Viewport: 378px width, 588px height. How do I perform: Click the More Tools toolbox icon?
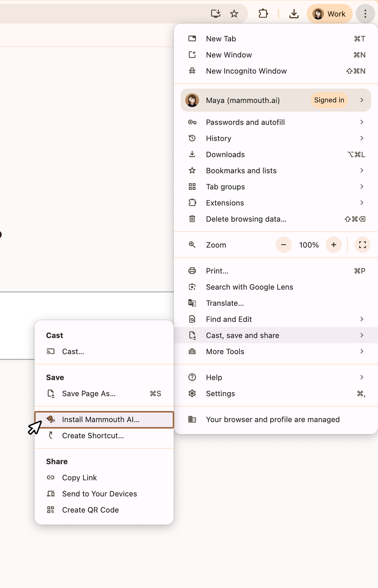192,351
